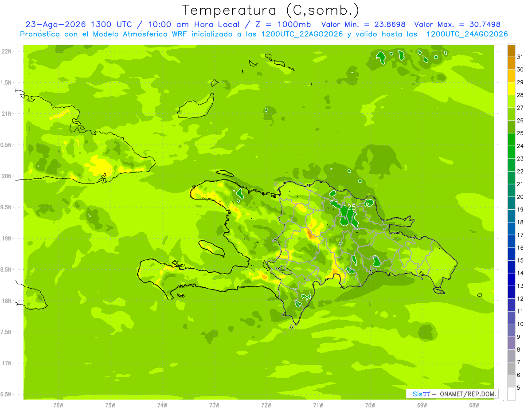Viewport: 532px width, 411px height.
Task: Click the '70W' longitude label
Action: (370, 406)
